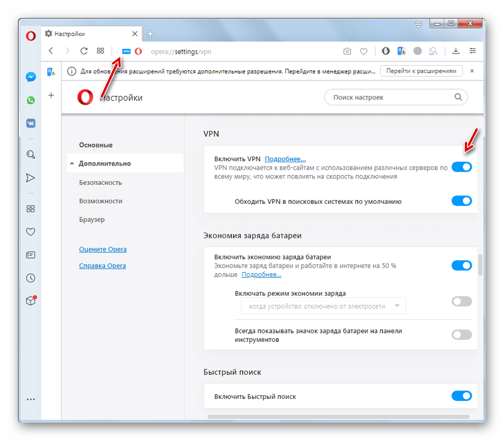This screenshot has height=441, width=504.
Task: Open the translator extension icon in toolbar
Action: click(402, 51)
